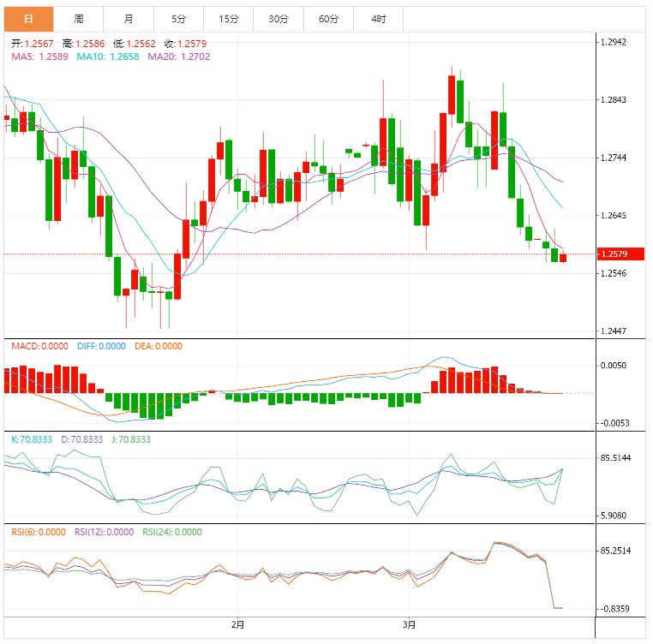Viewport: 653px width, 644px height.
Task: Click the MACD: 0.0000 label
Action: coord(40,346)
